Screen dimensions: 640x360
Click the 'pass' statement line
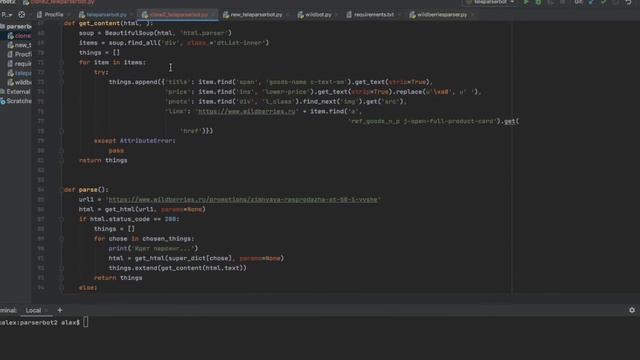(116, 151)
